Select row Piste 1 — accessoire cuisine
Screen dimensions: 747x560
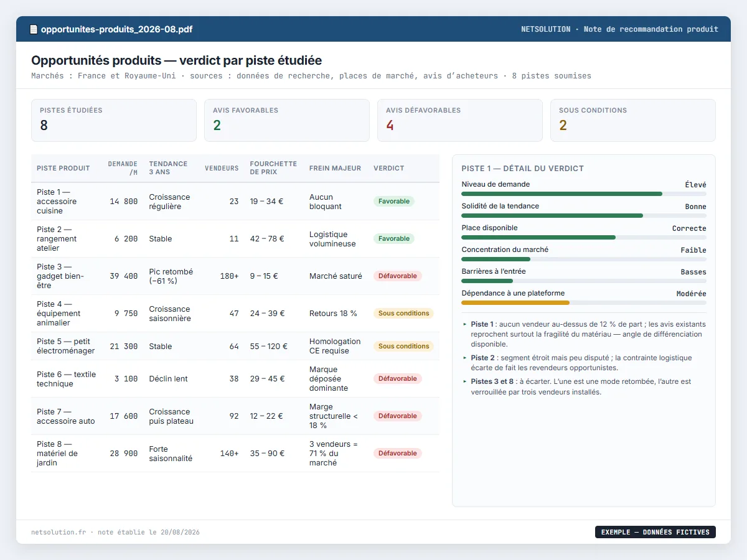(235, 202)
